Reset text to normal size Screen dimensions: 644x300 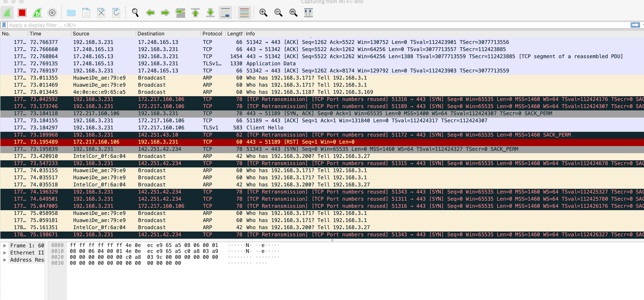pos(294,12)
